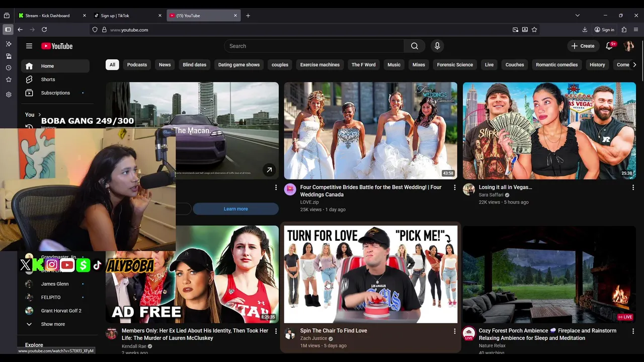Open the Sara Saffari channel name
The width and height of the screenshot is (644, 362).
pos(491,195)
